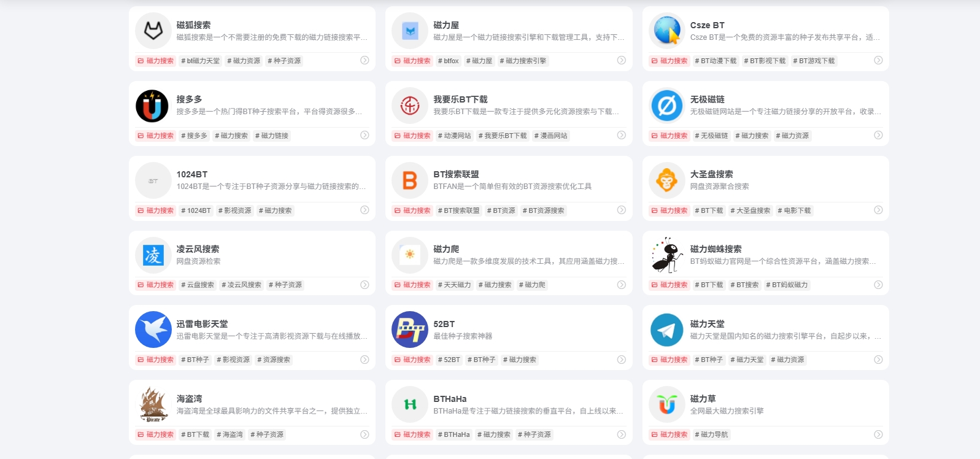Click the 搜多多 magnet logo
980x459 pixels.
(x=153, y=106)
